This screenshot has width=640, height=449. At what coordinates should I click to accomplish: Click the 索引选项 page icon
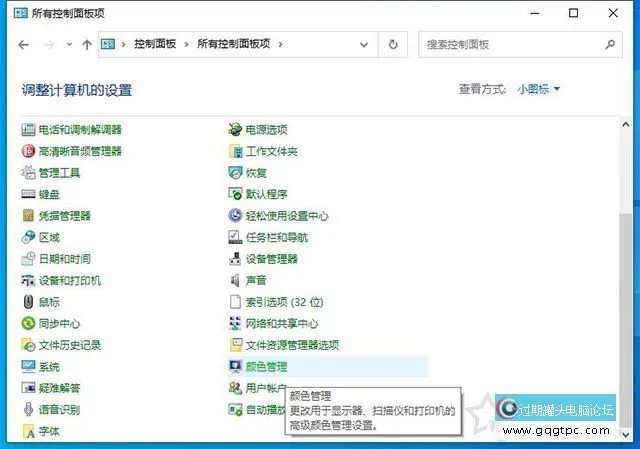(x=235, y=302)
